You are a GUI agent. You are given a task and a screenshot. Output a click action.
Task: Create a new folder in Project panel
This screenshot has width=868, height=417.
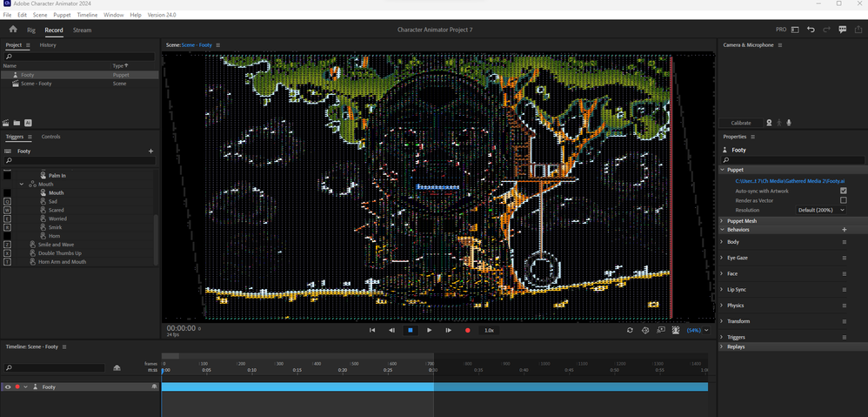[x=17, y=123]
